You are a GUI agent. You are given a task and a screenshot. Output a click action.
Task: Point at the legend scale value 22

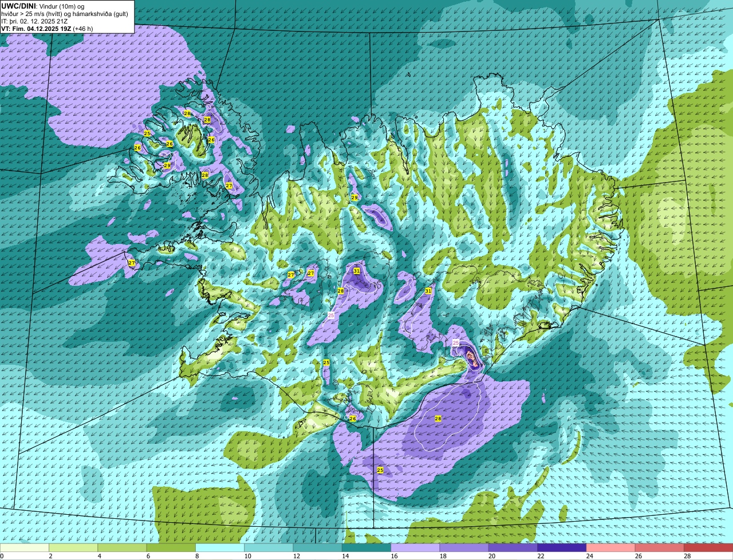pos(541,556)
